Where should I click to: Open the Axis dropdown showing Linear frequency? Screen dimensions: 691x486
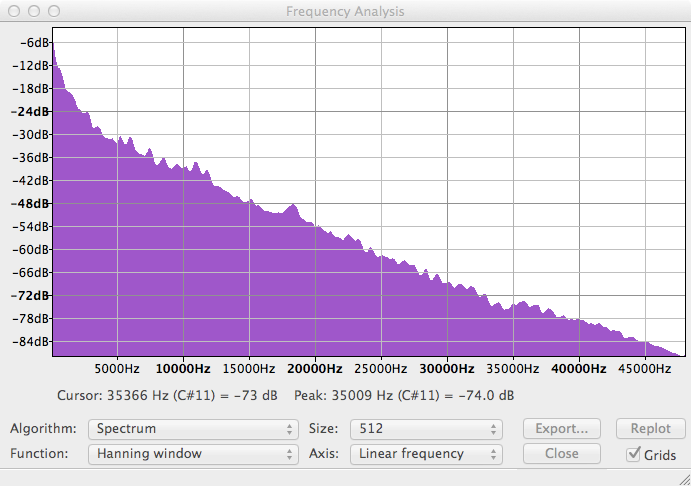[426, 454]
